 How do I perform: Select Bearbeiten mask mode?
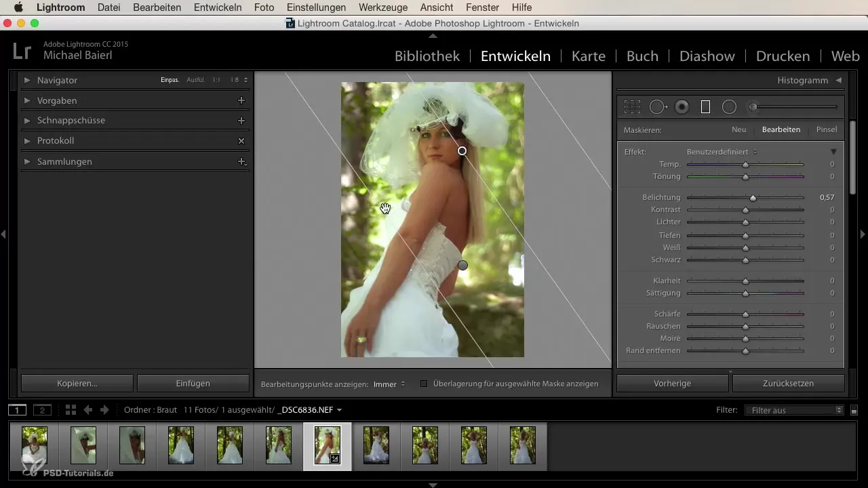click(x=781, y=129)
